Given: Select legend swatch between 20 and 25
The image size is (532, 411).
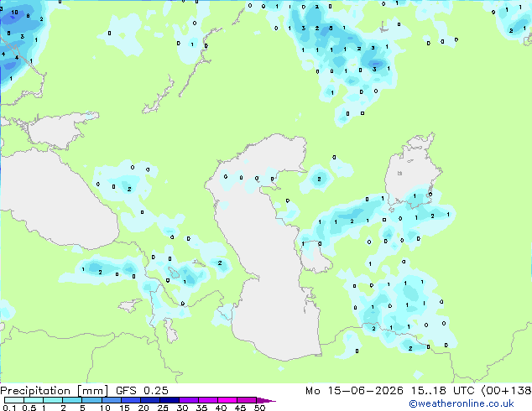Looking at the screenshot, I should point(150,400).
